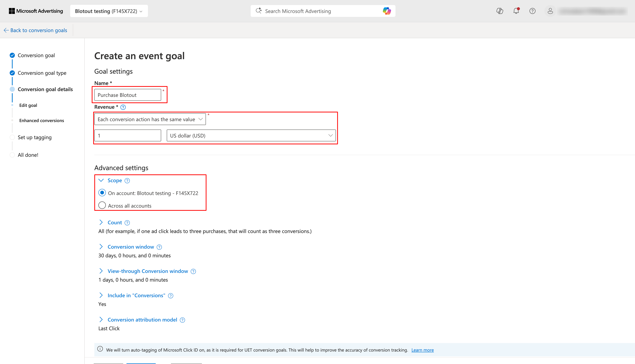The image size is (635, 364).
Task: Click the Copilot icon in search bar
Action: click(387, 11)
